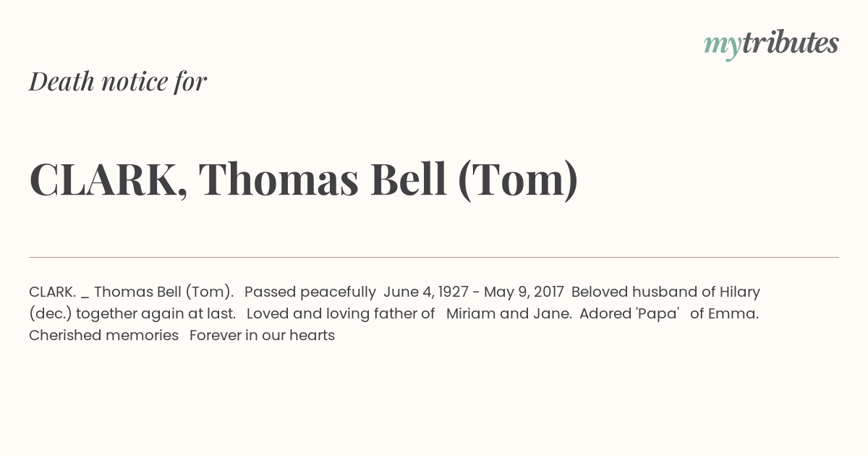Screen dimensions: 868x456
Task: Click the name CLARK, Thomas Bell (Tom) title
Action: coord(304,180)
